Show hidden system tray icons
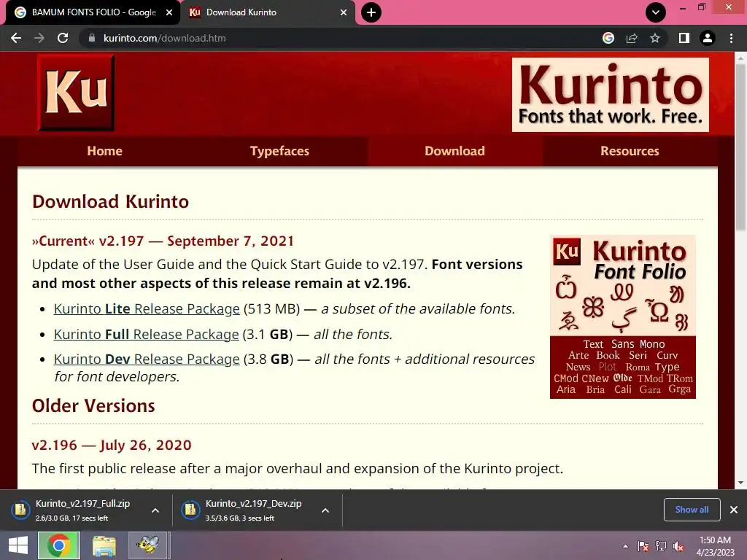 [625, 546]
